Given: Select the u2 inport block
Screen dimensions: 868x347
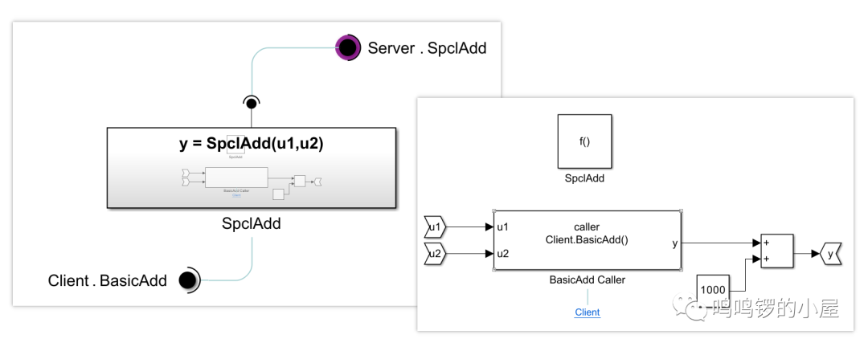Looking at the screenshot, I should click(435, 254).
